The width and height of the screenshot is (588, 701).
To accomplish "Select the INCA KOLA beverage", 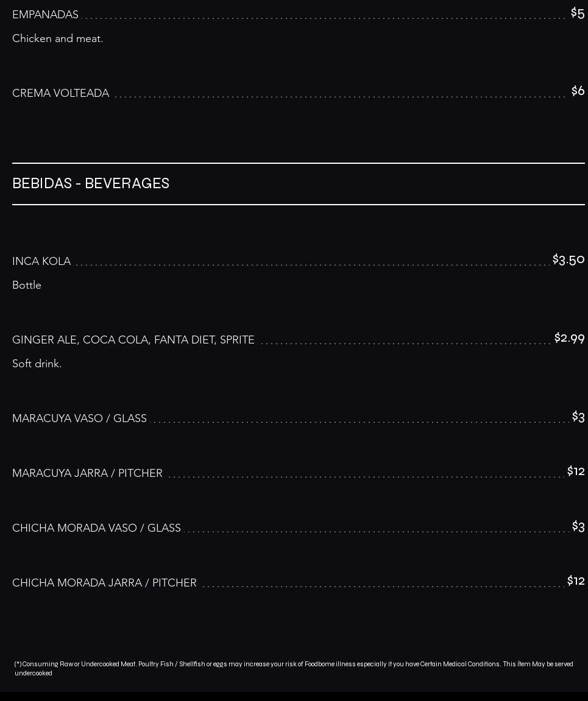I will click(41, 261).
